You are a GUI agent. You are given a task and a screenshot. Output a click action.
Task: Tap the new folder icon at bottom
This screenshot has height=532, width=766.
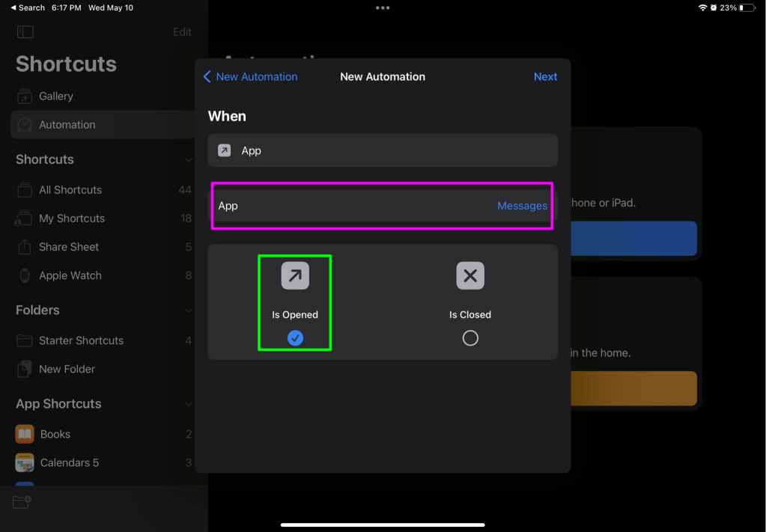pos(22,502)
